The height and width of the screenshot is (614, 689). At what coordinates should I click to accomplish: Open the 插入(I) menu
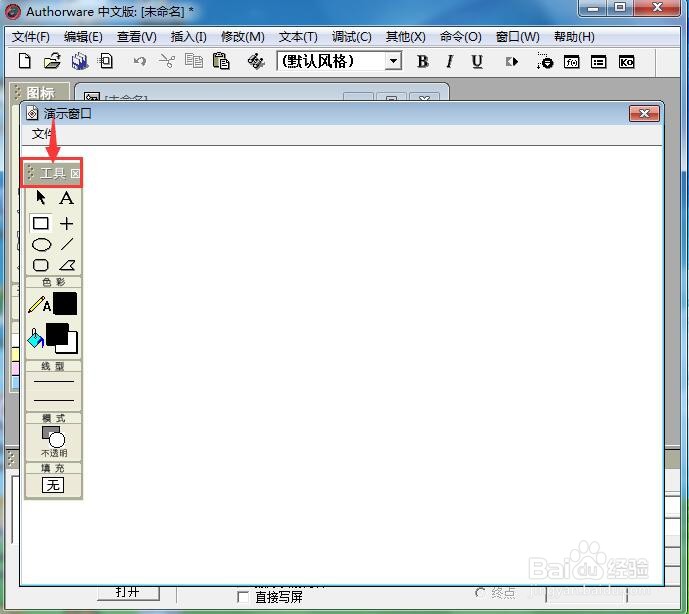[x=189, y=36]
